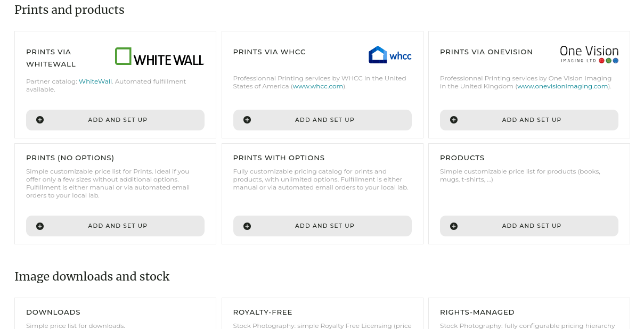Click the plus icon in Products card
644x329 pixels.
coord(454,226)
